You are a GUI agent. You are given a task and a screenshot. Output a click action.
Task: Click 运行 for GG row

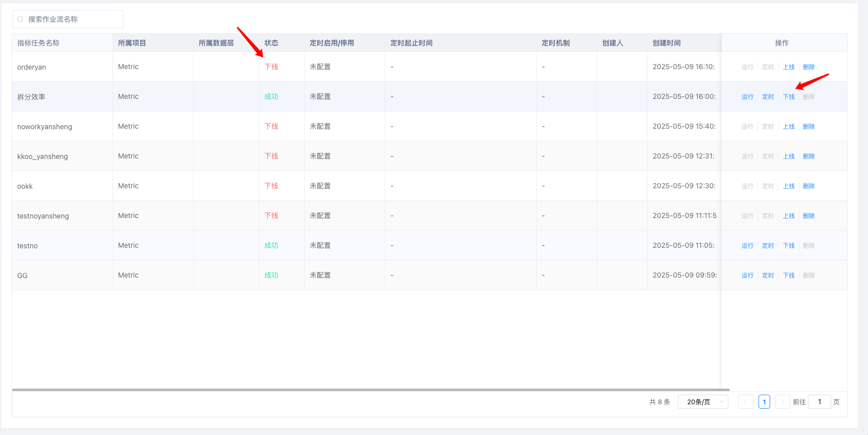coord(747,276)
